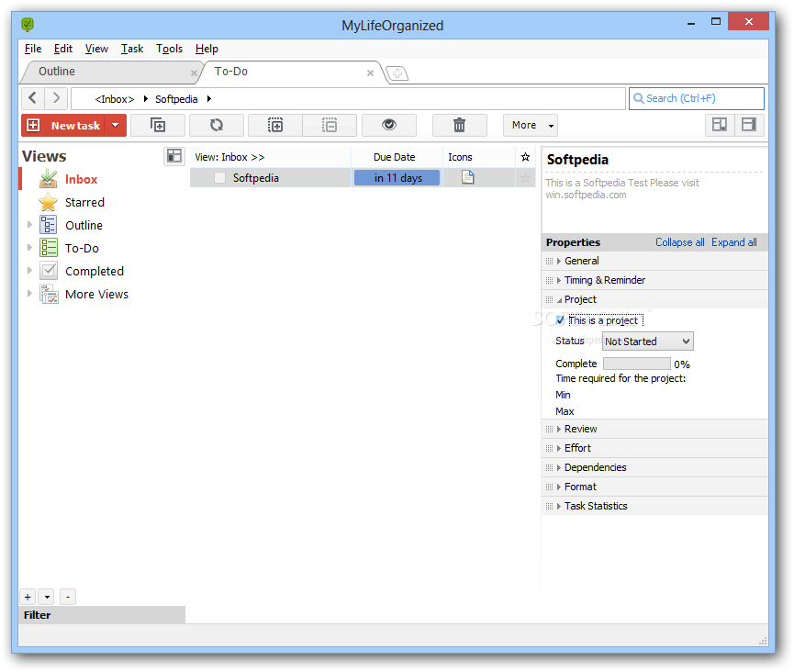
Task: Click Expand all link
Action: tap(733, 242)
